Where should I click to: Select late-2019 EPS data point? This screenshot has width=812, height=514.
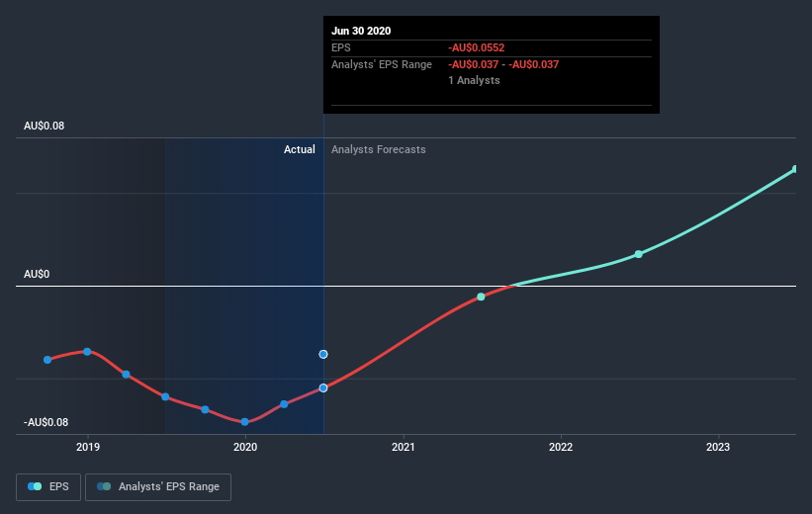(x=205, y=409)
